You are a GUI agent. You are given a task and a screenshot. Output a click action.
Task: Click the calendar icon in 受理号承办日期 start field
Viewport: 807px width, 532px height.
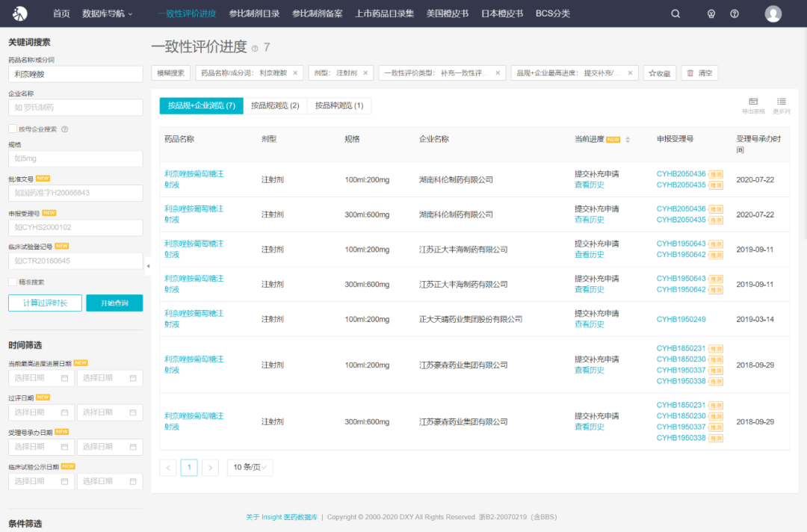point(64,447)
